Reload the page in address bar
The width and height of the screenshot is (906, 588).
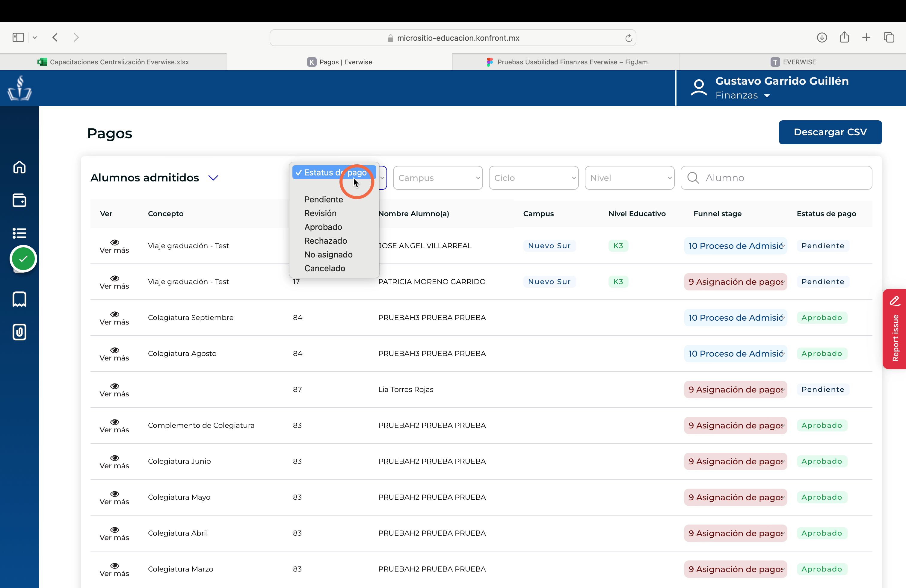(629, 38)
